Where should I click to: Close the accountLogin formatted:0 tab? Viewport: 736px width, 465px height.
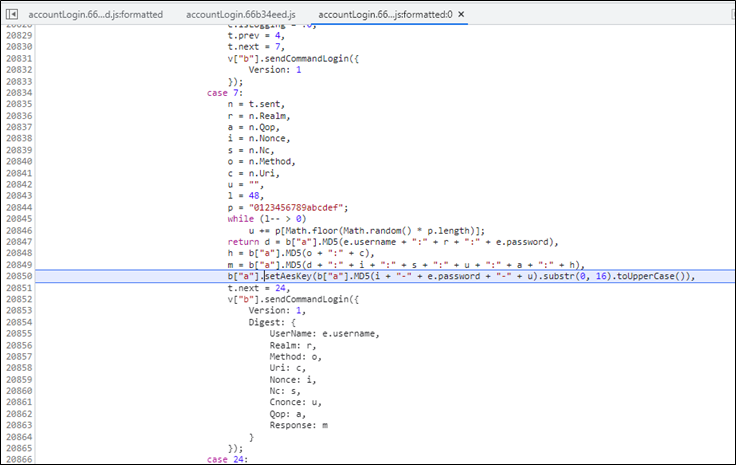[461, 15]
